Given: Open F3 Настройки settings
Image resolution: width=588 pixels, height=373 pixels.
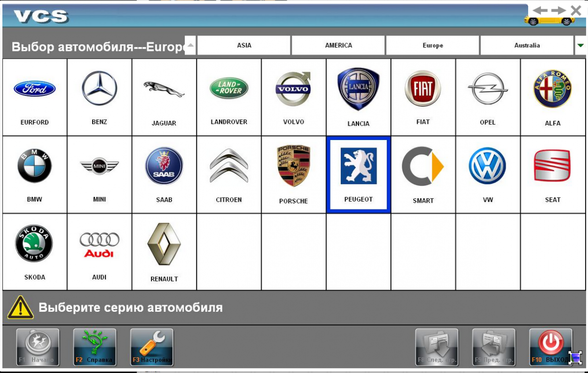Looking at the screenshot, I should (152, 348).
